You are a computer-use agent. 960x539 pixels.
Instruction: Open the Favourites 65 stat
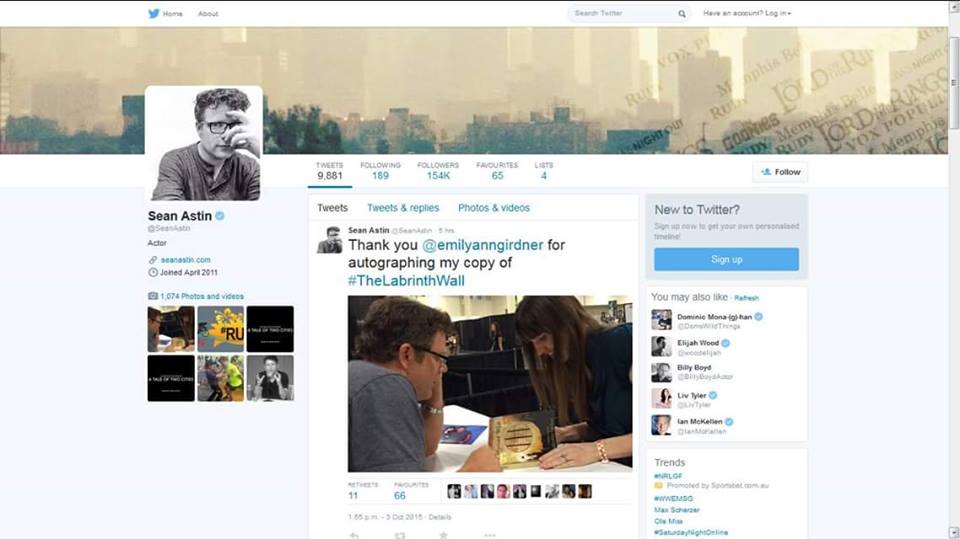click(x=497, y=171)
